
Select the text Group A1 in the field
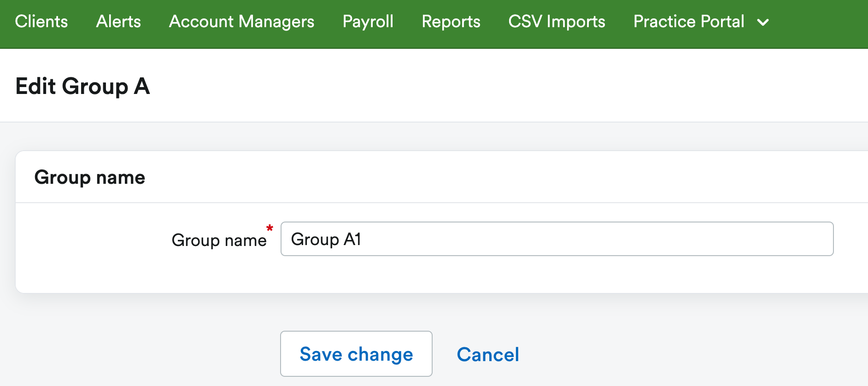tap(326, 239)
